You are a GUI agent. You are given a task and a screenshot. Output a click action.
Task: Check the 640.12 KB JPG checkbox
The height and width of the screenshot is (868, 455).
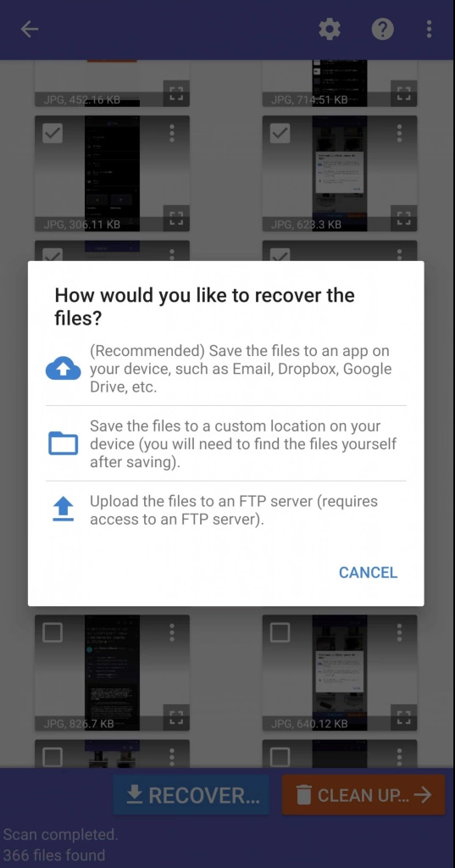point(280,632)
